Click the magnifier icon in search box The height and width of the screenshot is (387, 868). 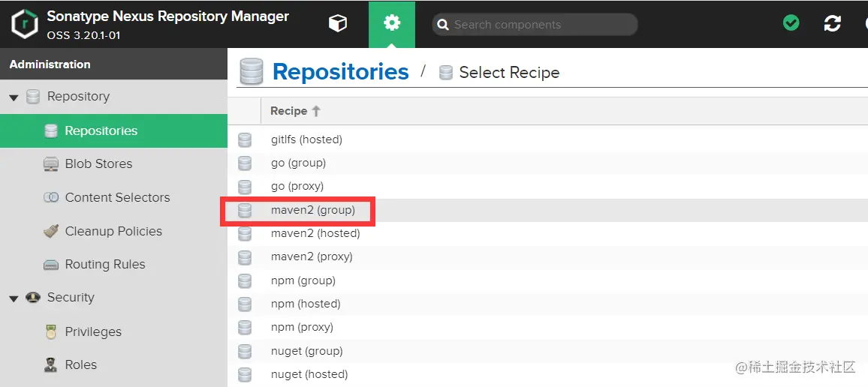[x=442, y=25]
